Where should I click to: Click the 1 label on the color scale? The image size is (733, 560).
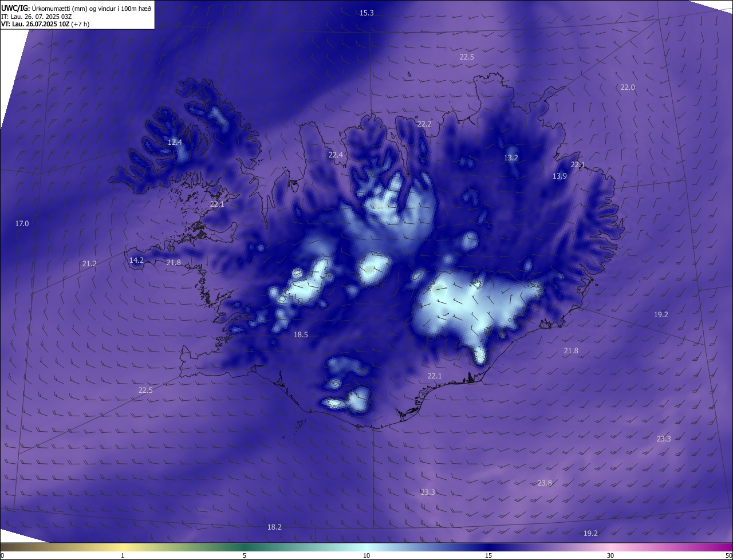(x=123, y=555)
